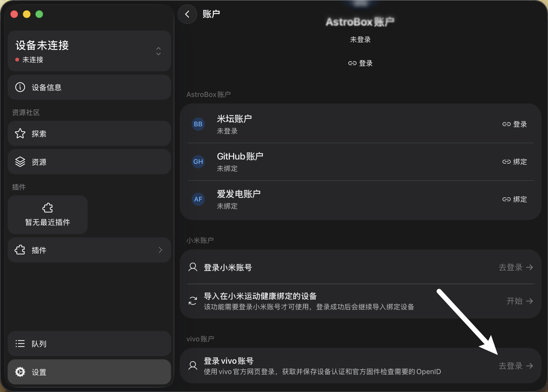Click the link icon below 未登录 header
The height and width of the screenshot is (392, 548).
(352, 63)
